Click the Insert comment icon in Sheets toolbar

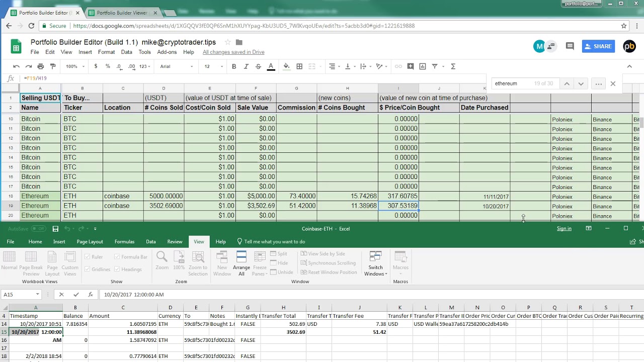(411, 66)
